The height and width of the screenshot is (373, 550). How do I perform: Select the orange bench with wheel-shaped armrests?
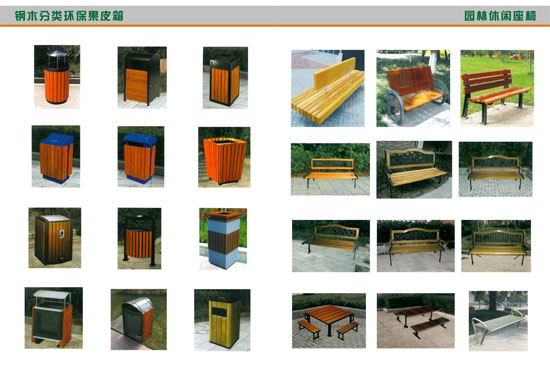(x=413, y=88)
